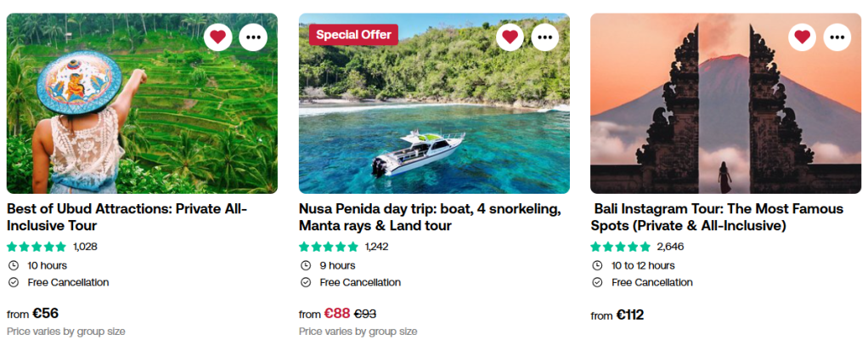
Task: Click the 1,242 reviews count
Action: click(376, 246)
